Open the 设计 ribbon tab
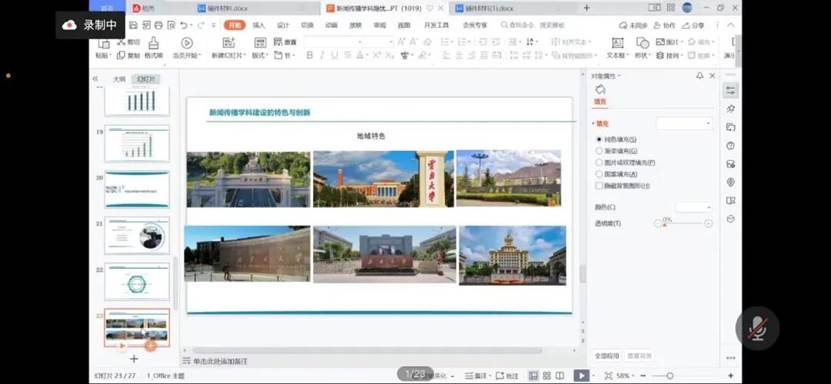The image size is (831, 384). (283, 25)
